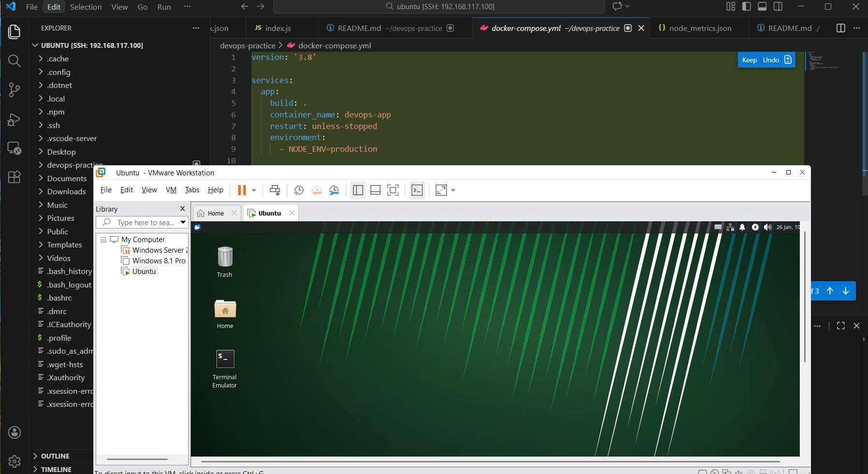
Task: Open the VM menu in VMware
Action: (171, 190)
